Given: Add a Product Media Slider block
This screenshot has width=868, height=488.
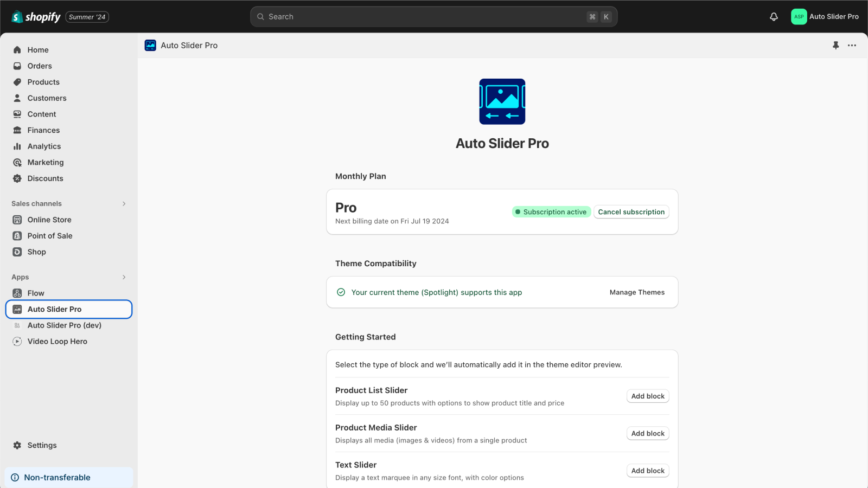Looking at the screenshot, I should (648, 434).
